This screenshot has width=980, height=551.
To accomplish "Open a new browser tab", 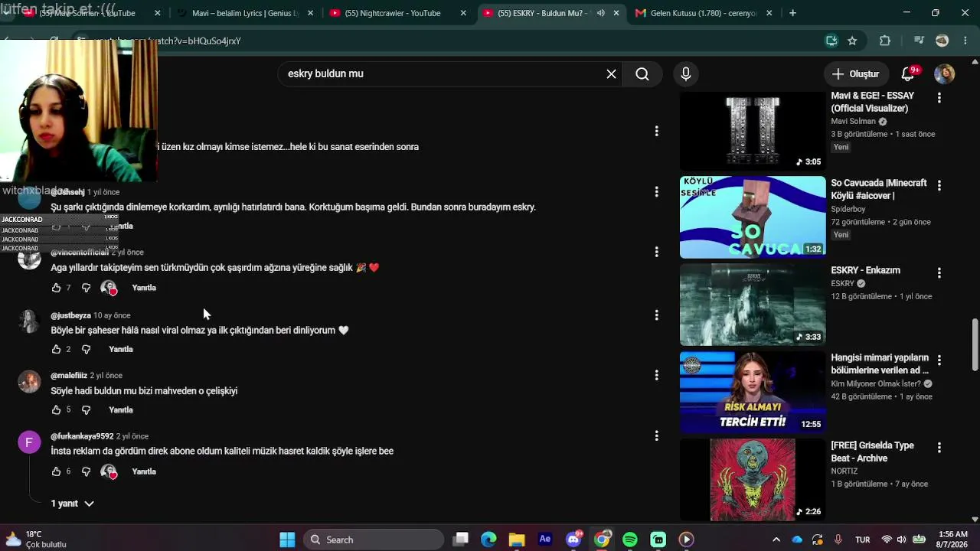I will [x=792, y=13].
